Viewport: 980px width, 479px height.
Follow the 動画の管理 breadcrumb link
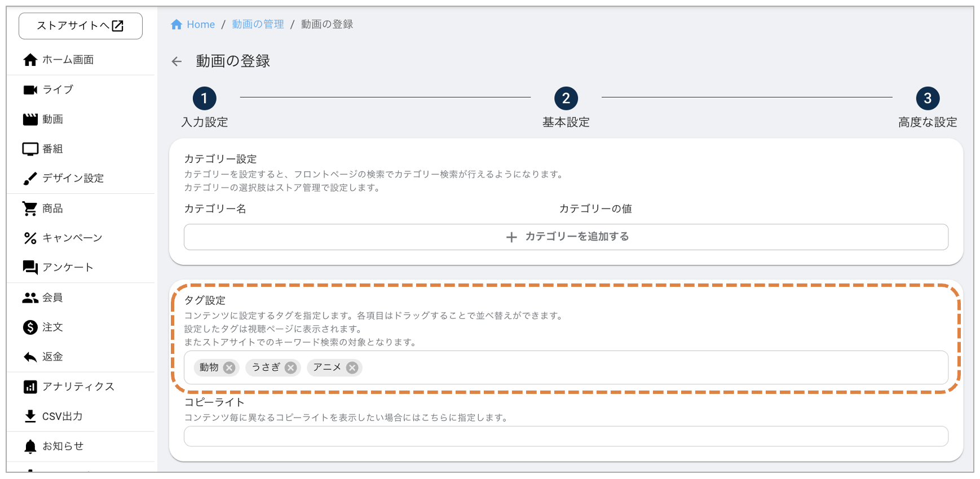(258, 24)
